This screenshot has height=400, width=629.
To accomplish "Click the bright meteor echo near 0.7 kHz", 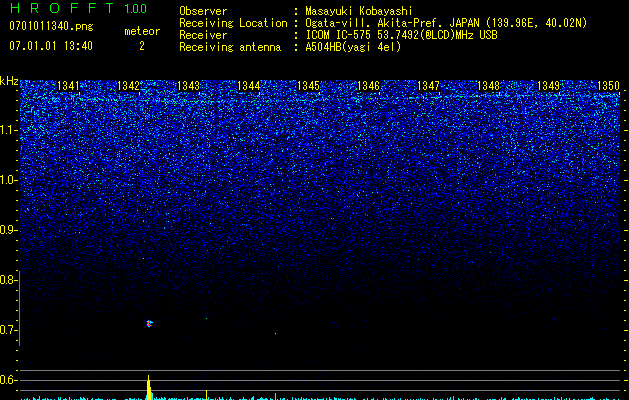I will pos(149,323).
